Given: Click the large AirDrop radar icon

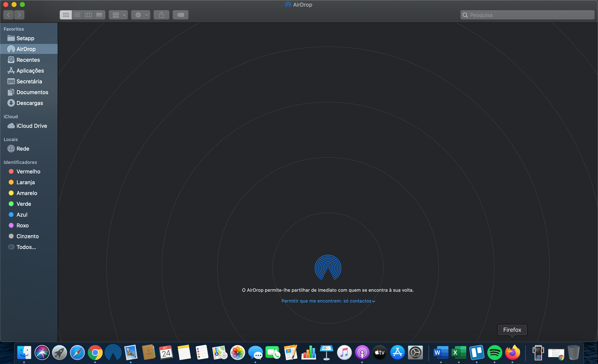Looking at the screenshot, I should (328, 268).
